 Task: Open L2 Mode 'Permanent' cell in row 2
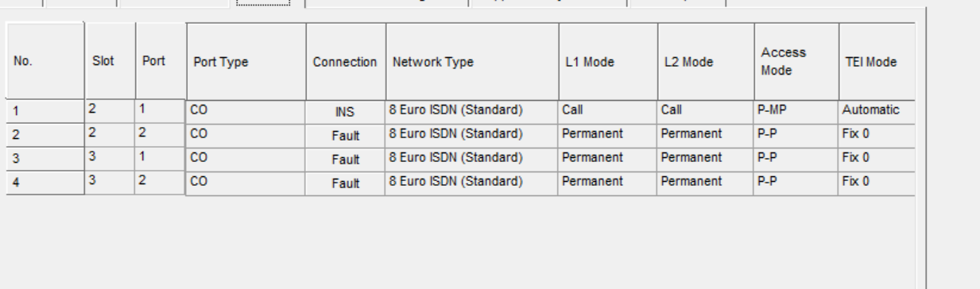(x=706, y=135)
